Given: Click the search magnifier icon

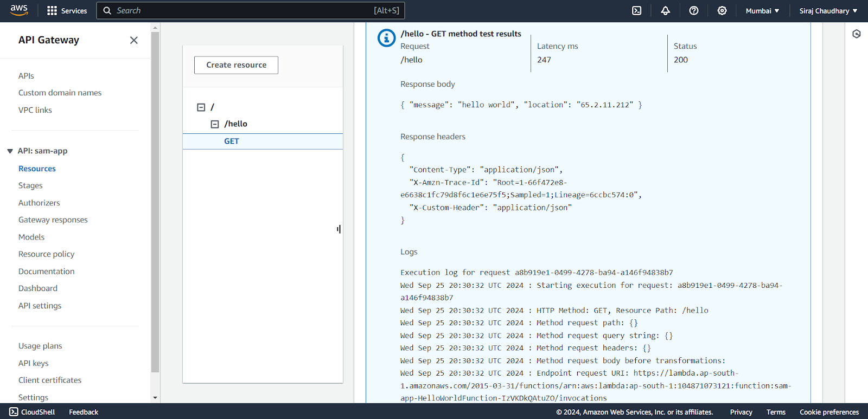Looking at the screenshot, I should pos(107,10).
